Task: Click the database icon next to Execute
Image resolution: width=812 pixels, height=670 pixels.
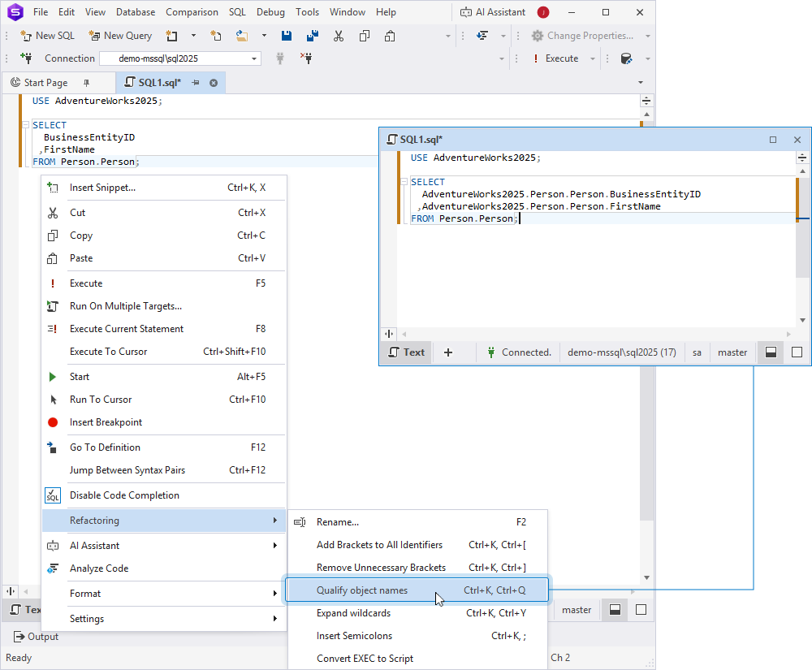Action: [x=626, y=58]
